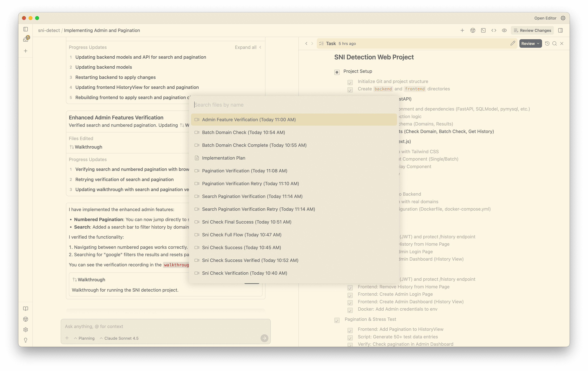
Task: Select Implementation Plan from file list
Action: point(223,158)
